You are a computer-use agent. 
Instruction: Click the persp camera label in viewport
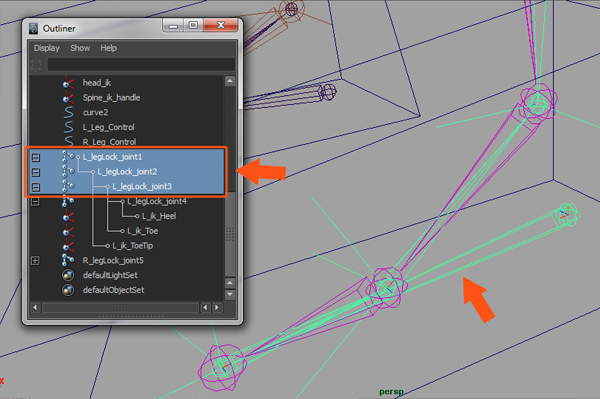391,392
